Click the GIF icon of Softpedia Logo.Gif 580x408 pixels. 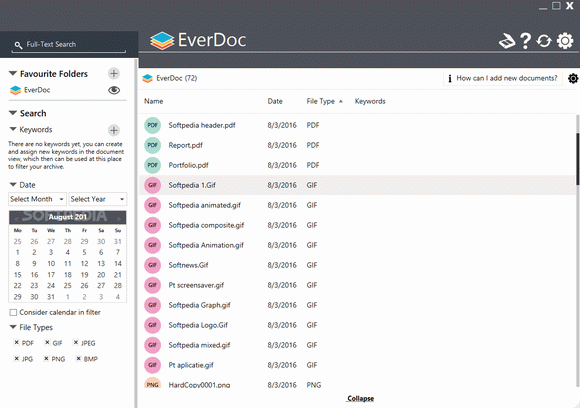coord(152,325)
